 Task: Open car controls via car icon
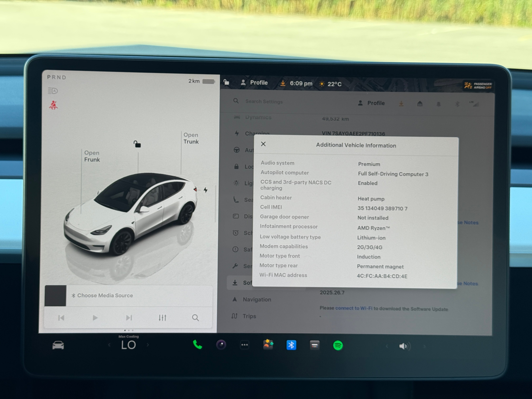coord(58,345)
